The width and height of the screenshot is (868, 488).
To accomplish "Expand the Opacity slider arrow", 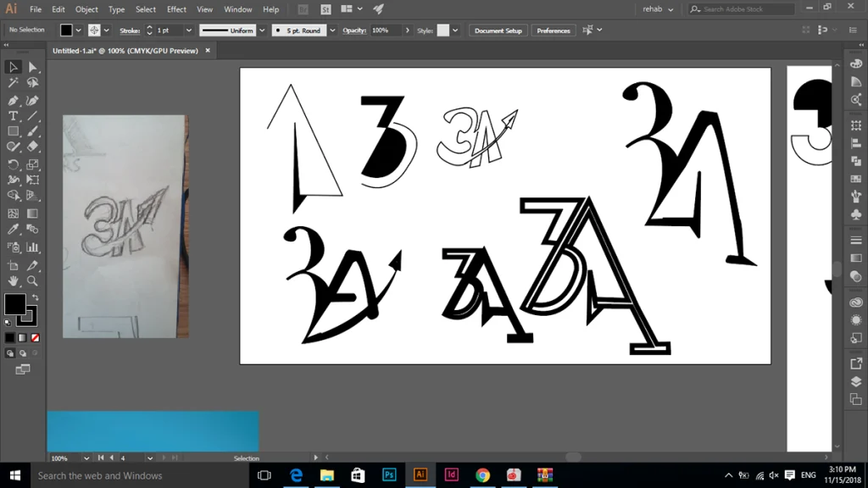I will click(408, 30).
